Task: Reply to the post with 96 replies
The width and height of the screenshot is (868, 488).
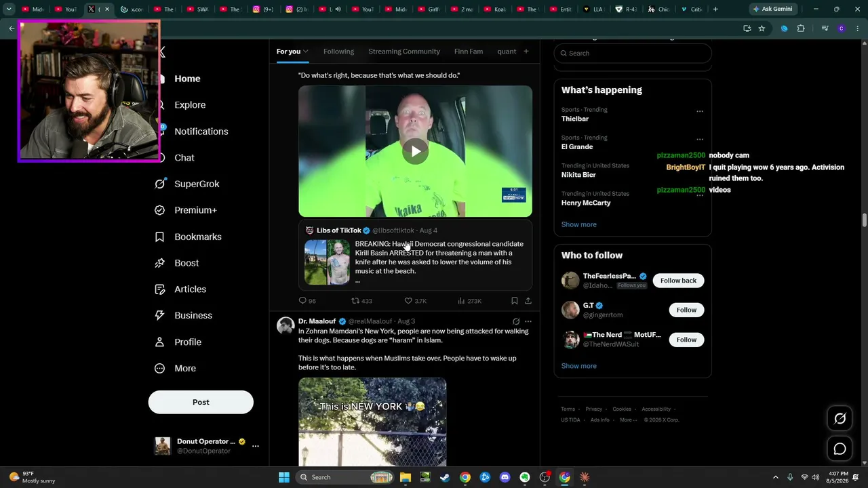Action: [x=302, y=301]
